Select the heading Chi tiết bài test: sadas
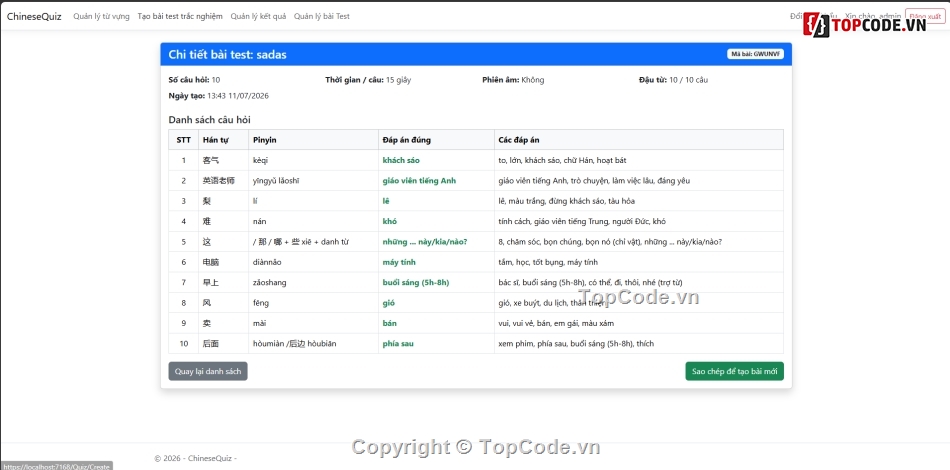This screenshot has height=470, width=950. click(x=227, y=55)
